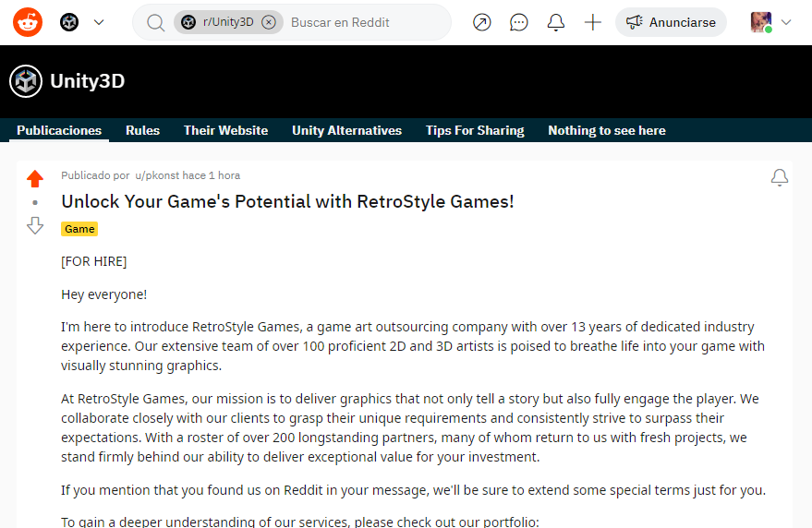Click the Unity3D community icon in top bar

click(69, 22)
